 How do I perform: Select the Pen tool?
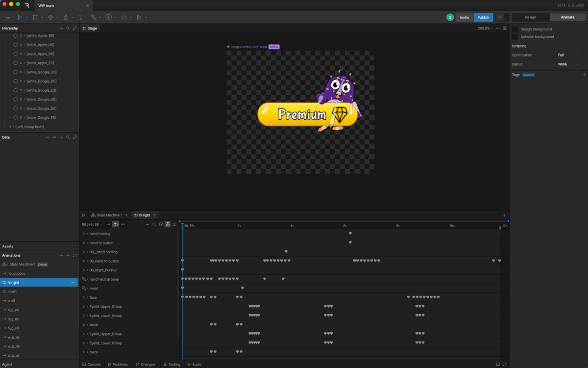click(65, 17)
